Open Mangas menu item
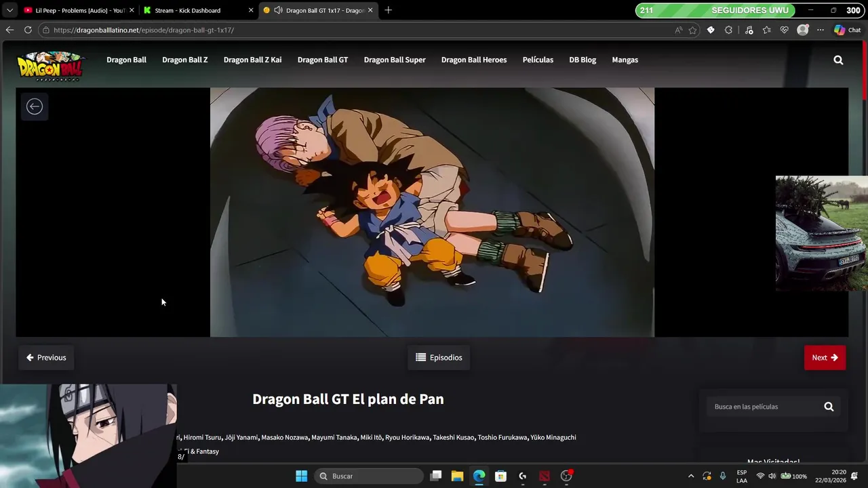Viewport: 868px width, 488px height. 625,60
